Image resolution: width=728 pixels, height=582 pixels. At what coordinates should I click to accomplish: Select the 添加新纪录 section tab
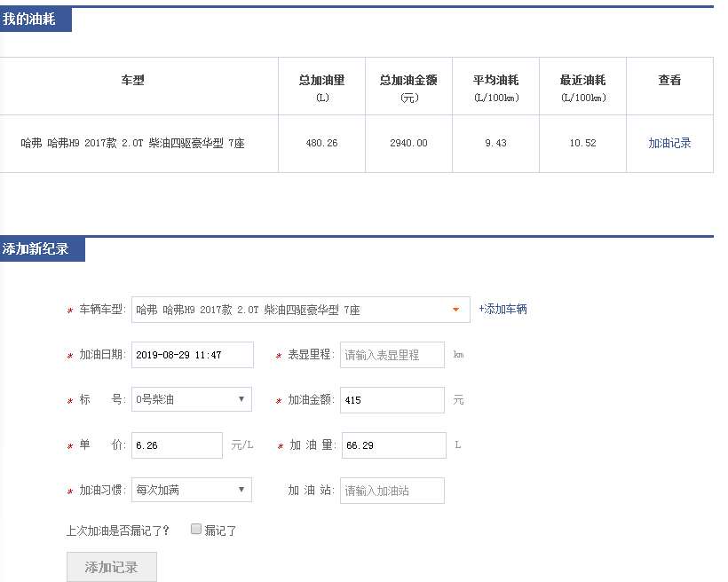pyautogui.click(x=42, y=249)
